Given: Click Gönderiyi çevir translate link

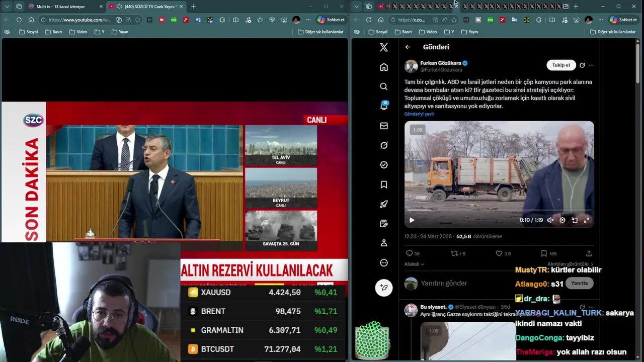Looking at the screenshot, I should [419, 114].
